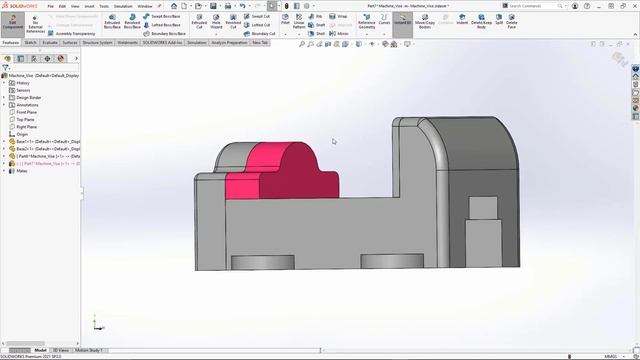Expand the Hole Wizard dropdown arrow

pyautogui.click(x=216, y=34)
